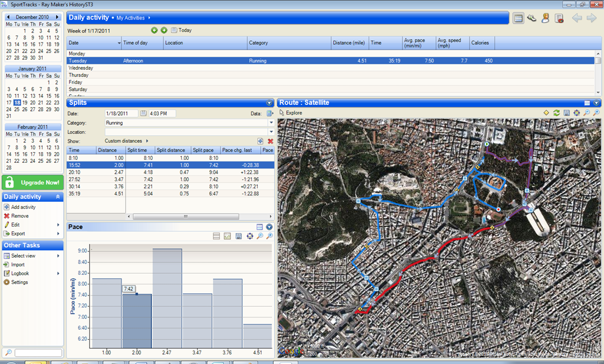Viewport: 604px width, 364px height.
Task: Open the Athlete view person icon
Action: coord(545,18)
